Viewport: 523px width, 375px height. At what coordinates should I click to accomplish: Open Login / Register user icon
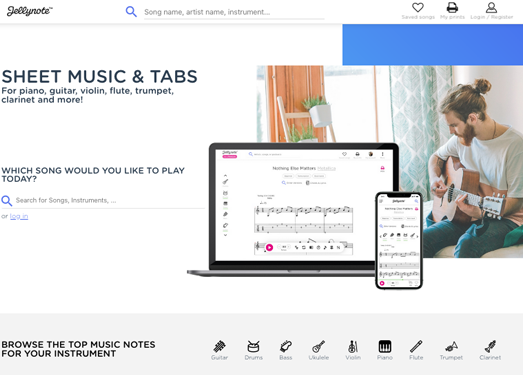coord(491,7)
